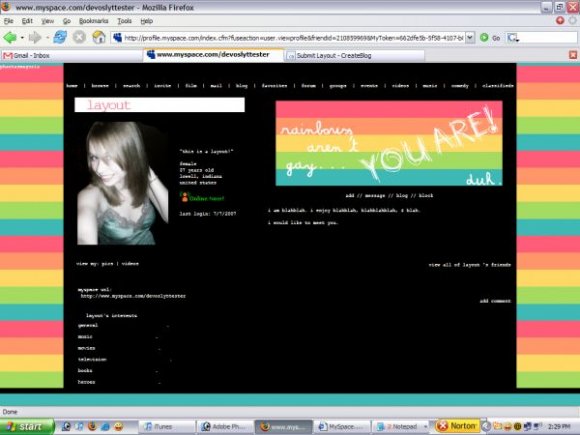Image resolution: width=580 pixels, height=435 pixels.
Task: Click the green Go button icon
Action: coord(484,37)
